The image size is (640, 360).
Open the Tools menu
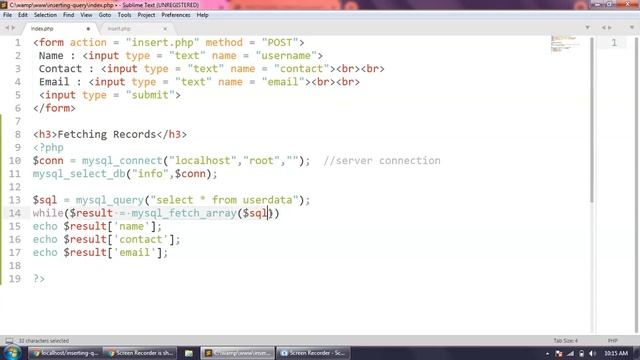[x=124, y=15]
